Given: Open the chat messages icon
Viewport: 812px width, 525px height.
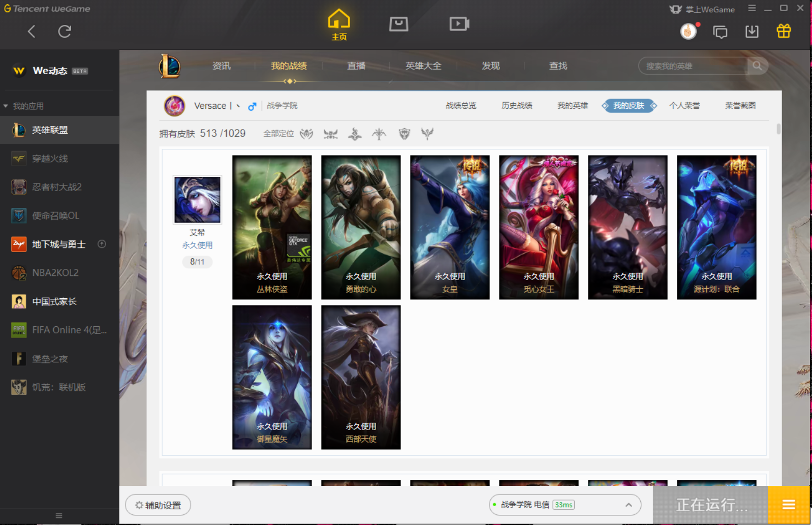Looking at the screenshot, I should pos(720,32).
